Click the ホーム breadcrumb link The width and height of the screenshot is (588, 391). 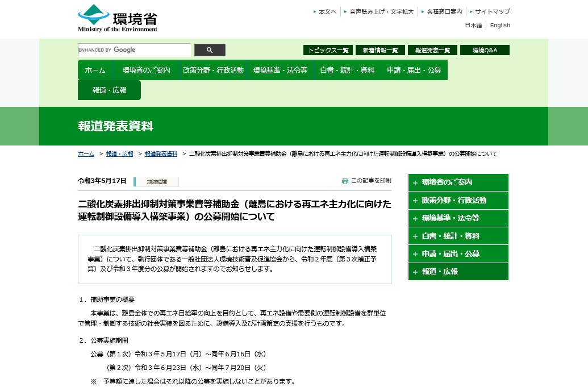(86, 154)
